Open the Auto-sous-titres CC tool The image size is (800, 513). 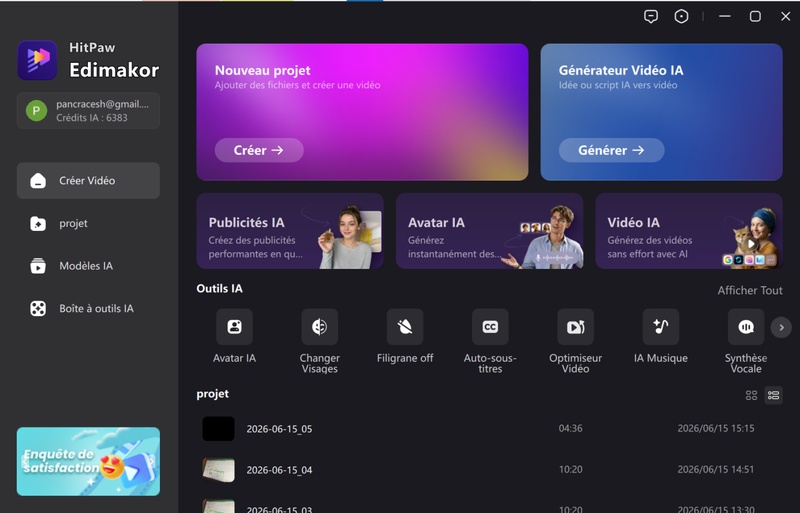(x=490, y=327)
